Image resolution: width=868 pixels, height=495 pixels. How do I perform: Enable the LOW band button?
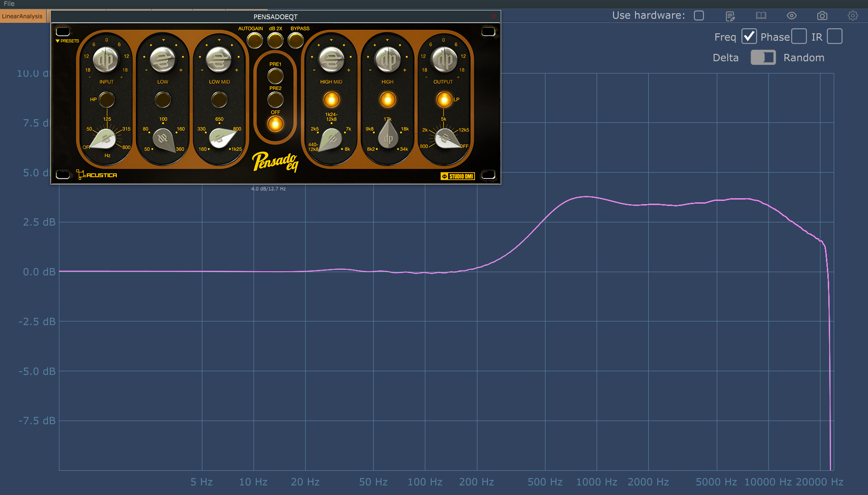tap(163, 100)
